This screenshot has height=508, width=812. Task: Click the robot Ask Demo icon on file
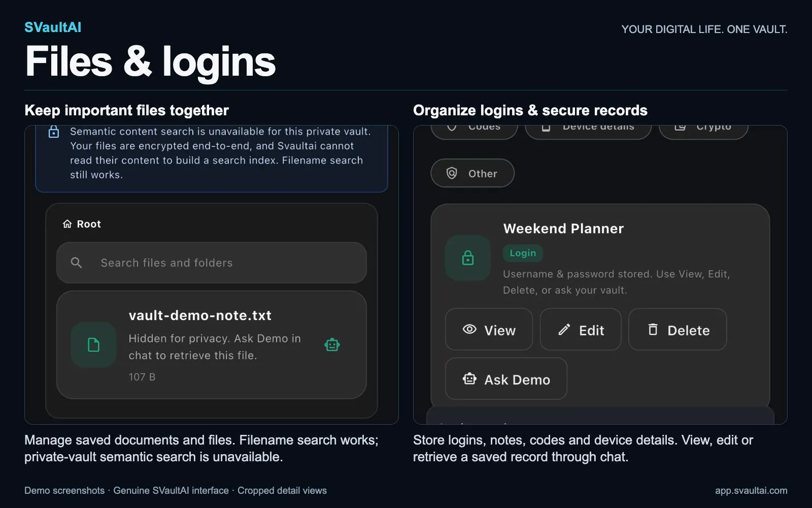[x=332, y=345]
